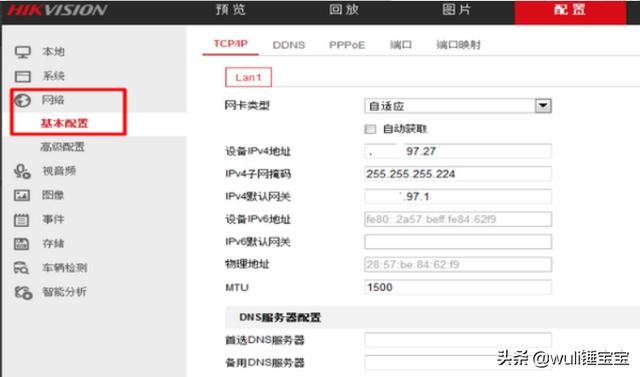Image resolution: width=640 pixels, height=377 pixels.
Task: Click the 系统 window icon
Action: click(22, 76)
